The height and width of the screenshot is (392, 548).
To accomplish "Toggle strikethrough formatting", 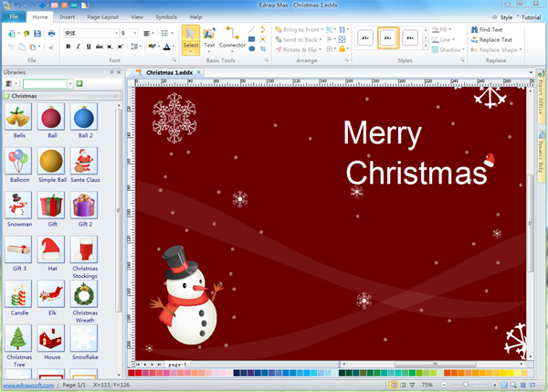I will [100, 47].
